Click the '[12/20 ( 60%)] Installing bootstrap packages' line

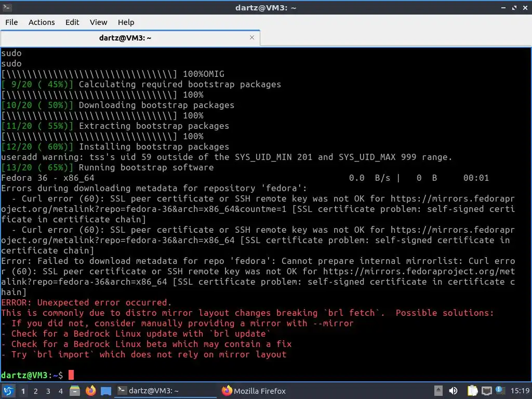point(115,147)
